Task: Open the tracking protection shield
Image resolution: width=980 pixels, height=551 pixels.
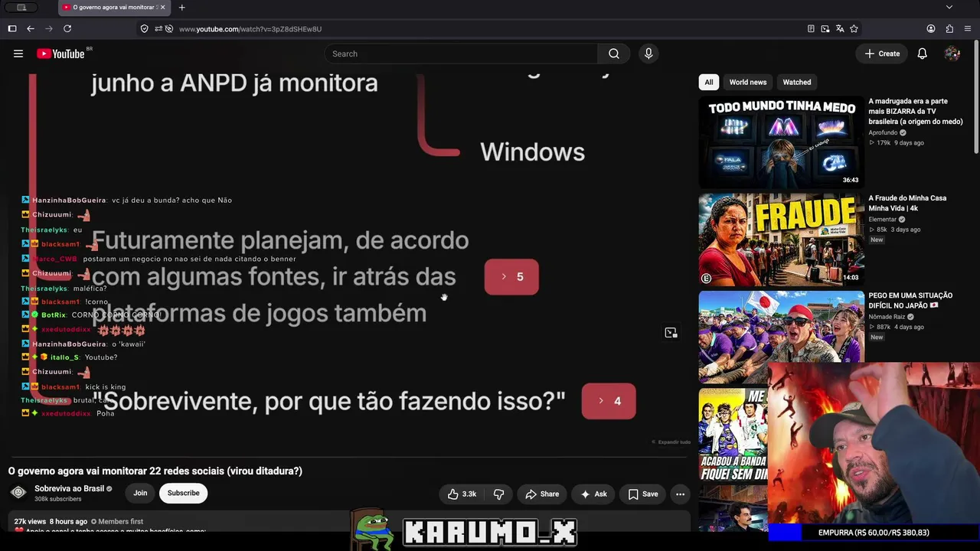Action: coord(144,29)
